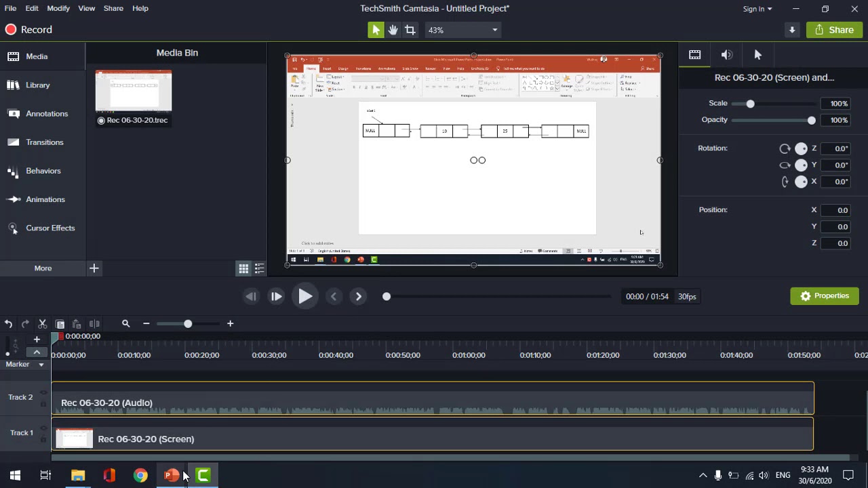This screenshot has width=868, height=488.
Task: Click the download arrow icon beside Share
Action: (x=792, y=30)
